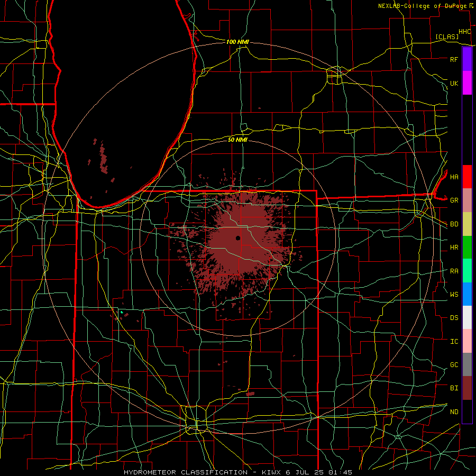Click the light pink IC legend swatch
This screenshot has width=476, height=476.
(x=467, y=341)
